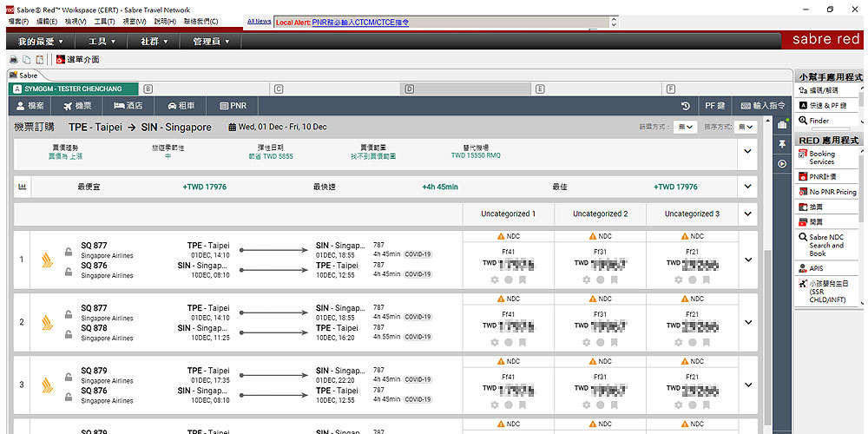868x434 pixels.
Task: Click the print icon in the toolbar
Action: [x=13, y=60]
